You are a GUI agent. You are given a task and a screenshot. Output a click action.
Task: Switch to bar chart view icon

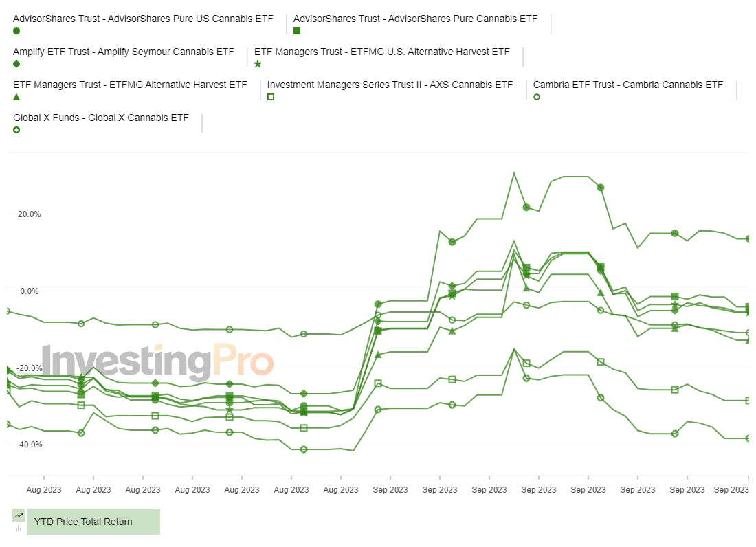coord(19,528)
